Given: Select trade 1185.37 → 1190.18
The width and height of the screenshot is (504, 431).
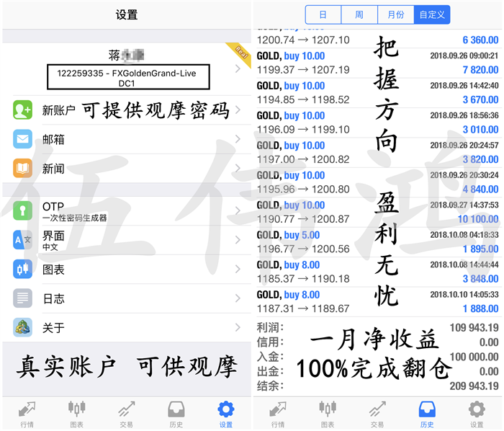Looking at the screenshot, I should (378, 272).
